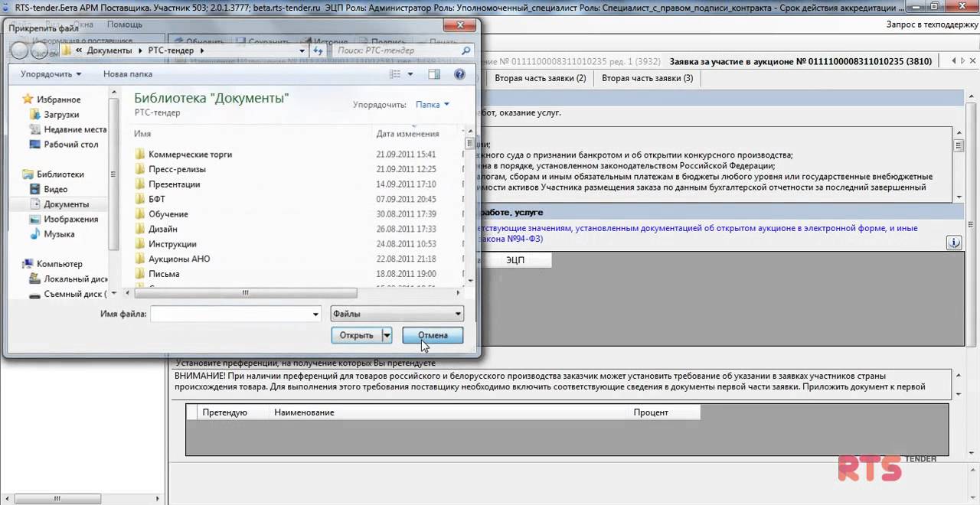Open the Открыть button's split arrow
The image size is (980, 505).
[x=387, y=335]
